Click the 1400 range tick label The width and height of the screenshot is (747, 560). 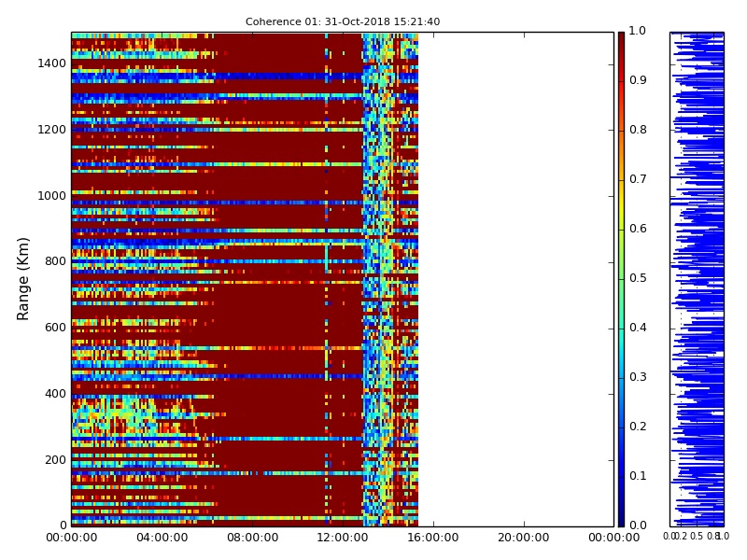52,63
